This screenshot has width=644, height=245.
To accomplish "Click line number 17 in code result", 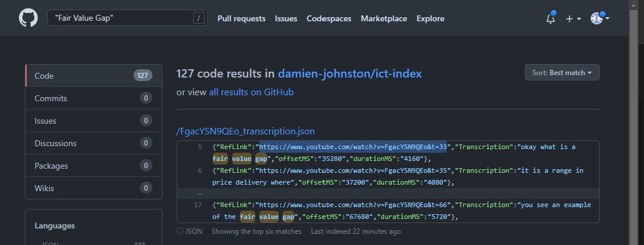I will [198, 205].
